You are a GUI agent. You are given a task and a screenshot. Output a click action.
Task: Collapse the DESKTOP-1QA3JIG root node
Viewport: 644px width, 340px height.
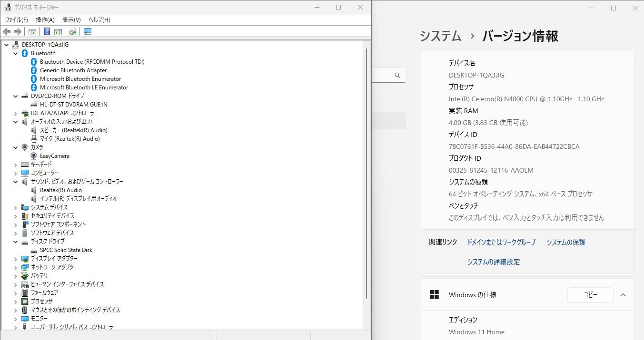[x=6, y=45]
